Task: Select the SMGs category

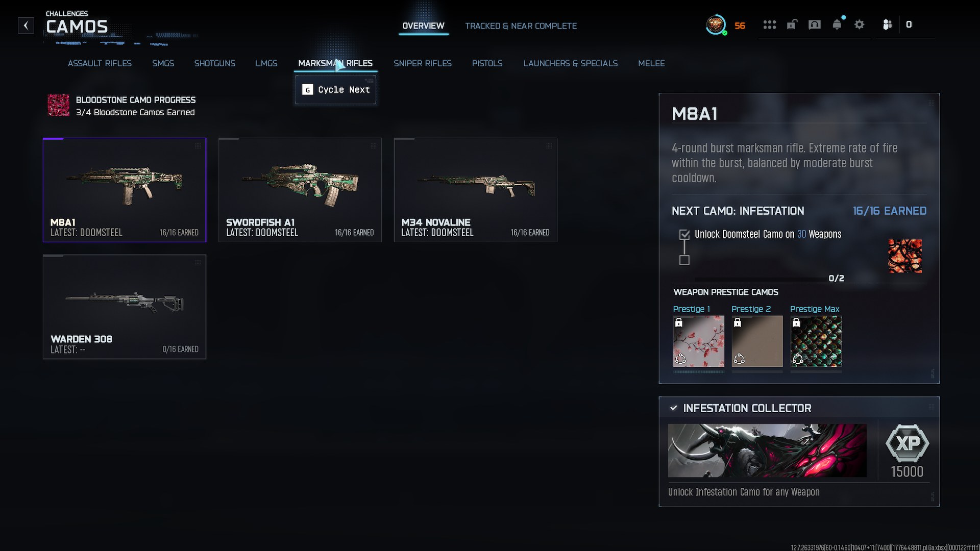Action: tap(163, 63)
